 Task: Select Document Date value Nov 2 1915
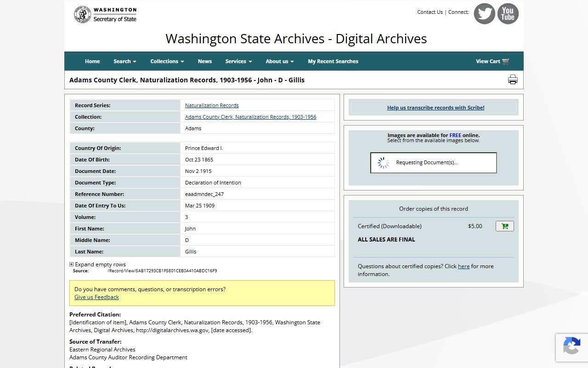point(198,171)
